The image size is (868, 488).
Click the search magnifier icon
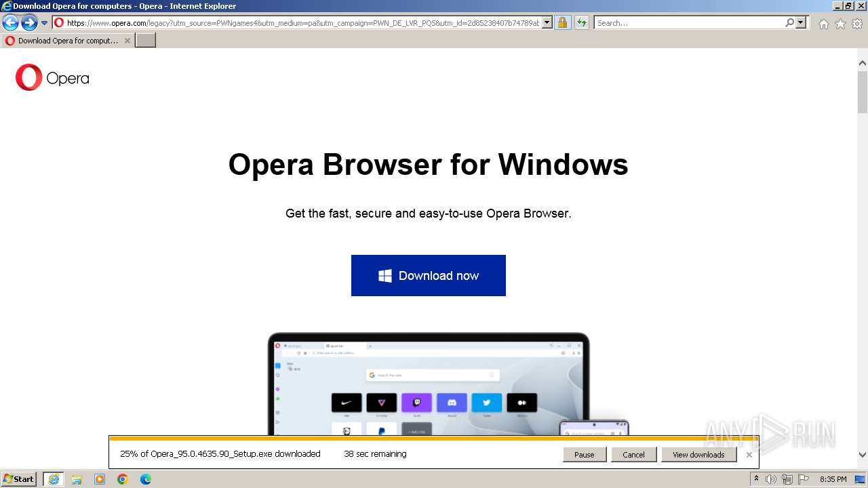(789, 23)
